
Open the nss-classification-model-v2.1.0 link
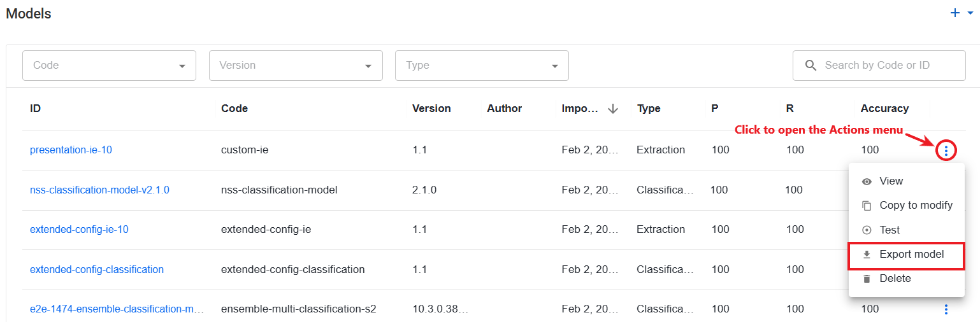click(x=99, y=190)
